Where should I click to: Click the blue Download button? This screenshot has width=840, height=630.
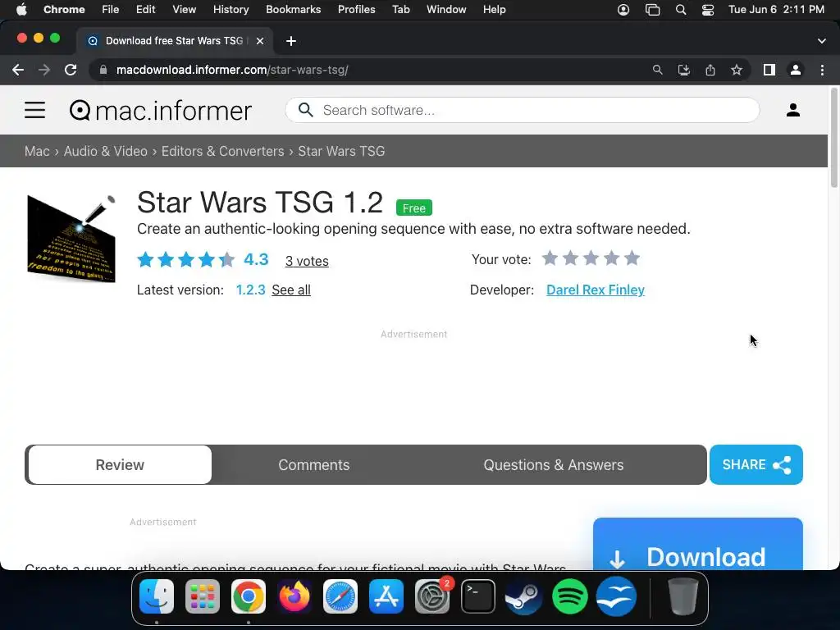coord(697,545)
